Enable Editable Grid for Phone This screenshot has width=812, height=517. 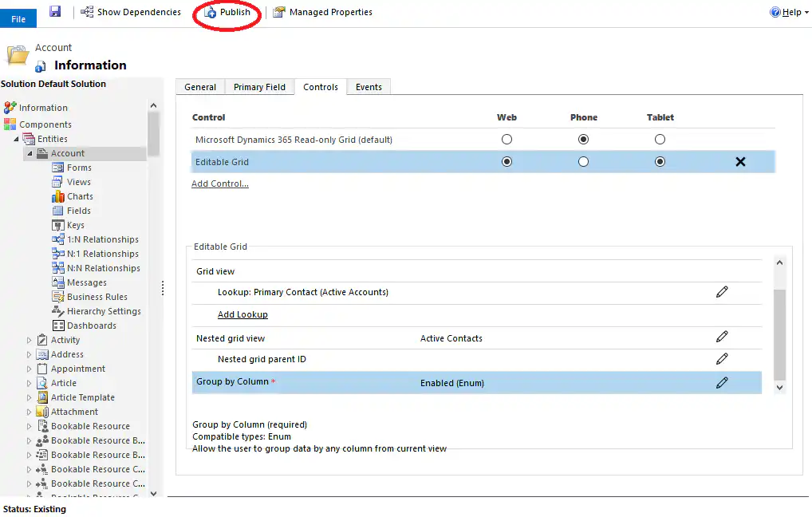click(583, 161)
